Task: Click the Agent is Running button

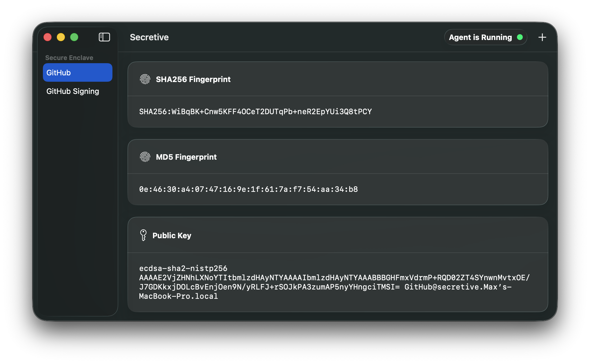Action: (x=480, y=37)
